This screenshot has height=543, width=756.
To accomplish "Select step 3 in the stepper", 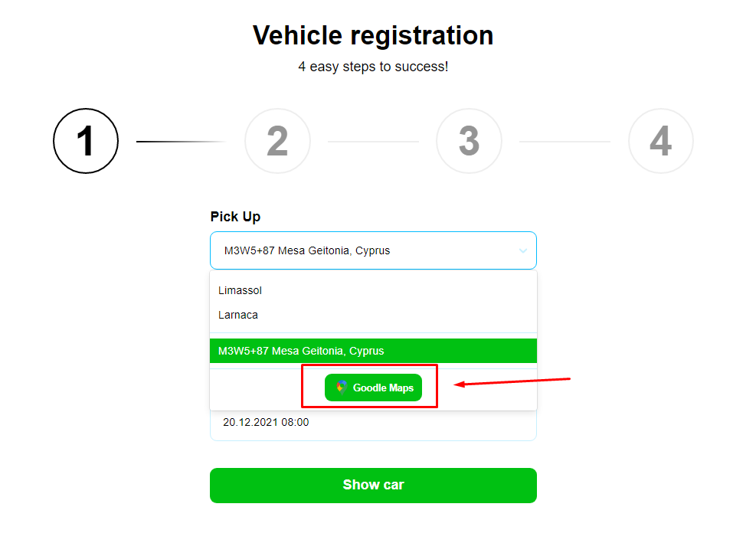I will (469, 141).
